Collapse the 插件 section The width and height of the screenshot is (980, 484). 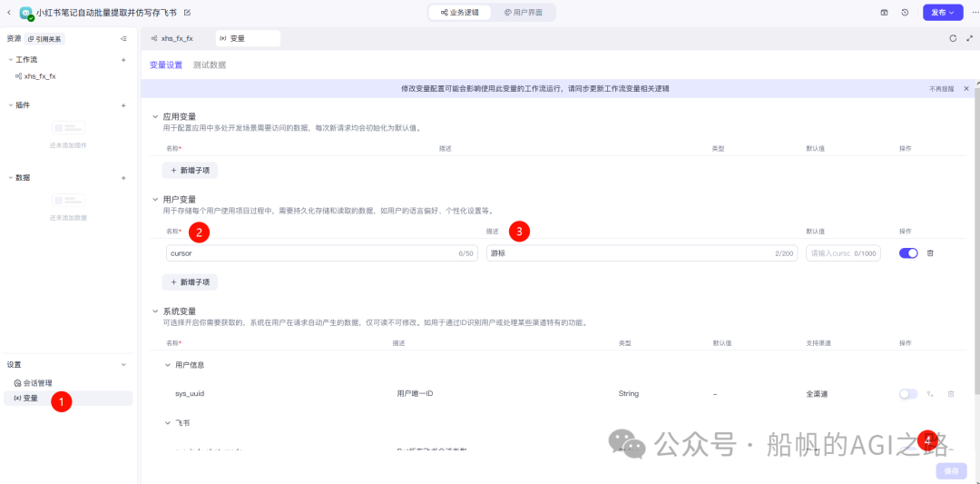tap(11, 105)
